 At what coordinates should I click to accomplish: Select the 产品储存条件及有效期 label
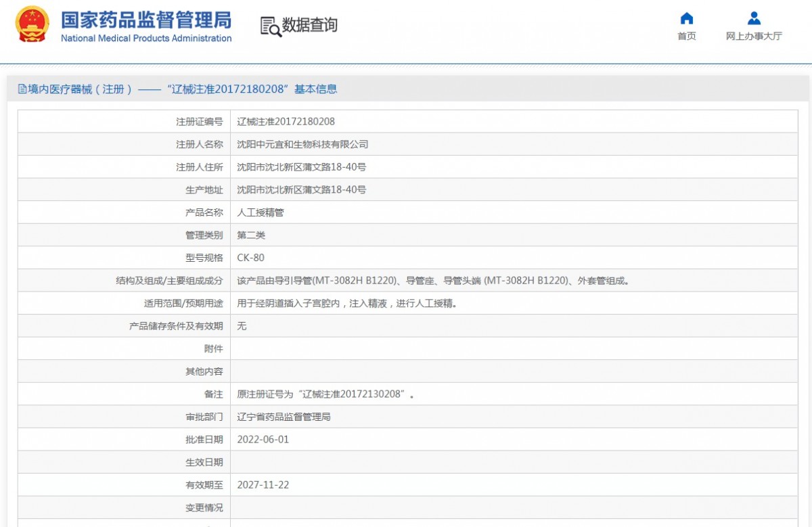176,326
